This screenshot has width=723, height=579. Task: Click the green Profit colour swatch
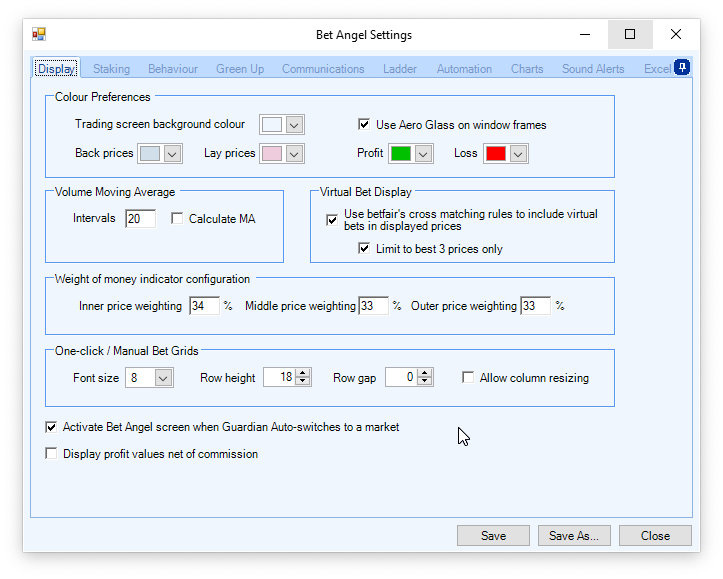(401, 154)
